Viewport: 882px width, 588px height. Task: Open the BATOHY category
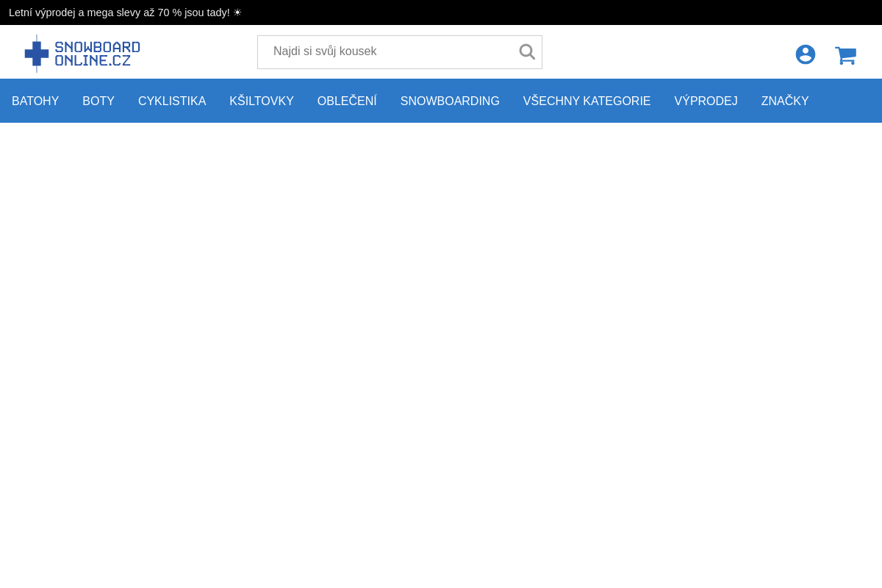click(35, 101)
